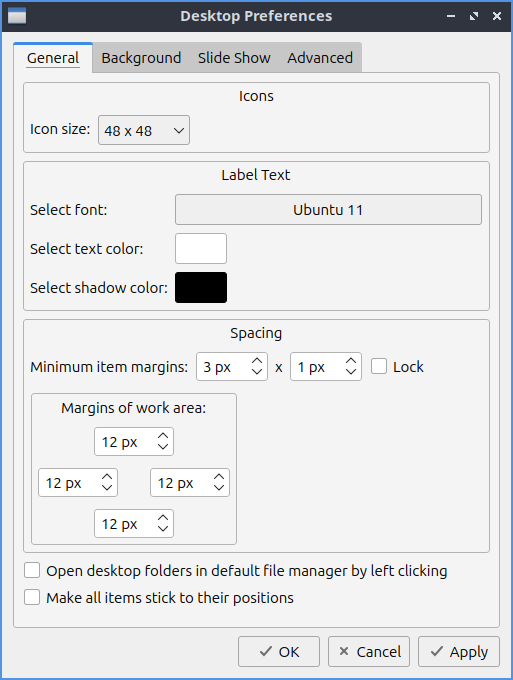Decrease vertical minimum item margin with down arrow

pyautogui.click(x=351, y=372)
